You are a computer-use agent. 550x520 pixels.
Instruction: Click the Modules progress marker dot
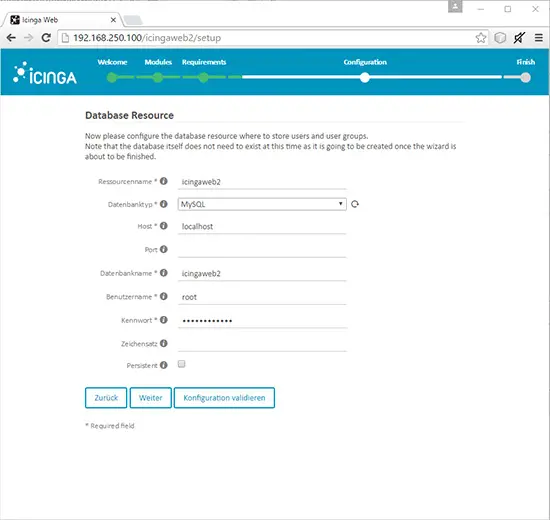(x=158, y=78)
